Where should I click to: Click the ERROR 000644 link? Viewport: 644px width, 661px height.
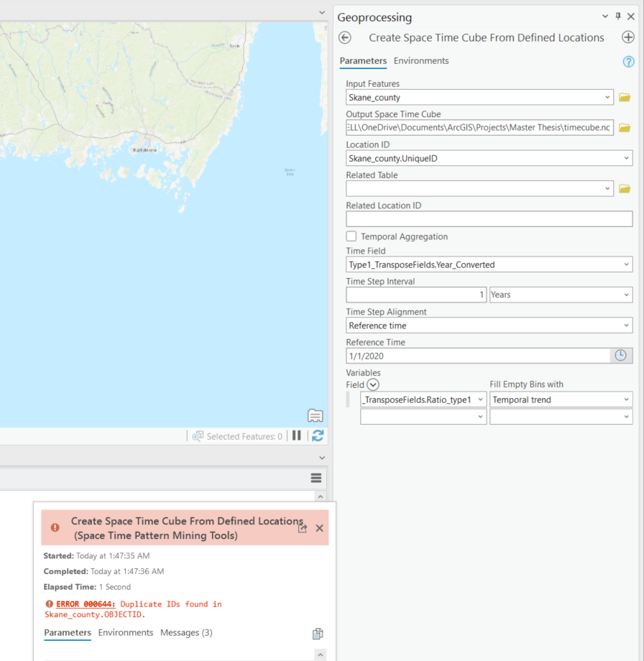[x=83, y=604]
